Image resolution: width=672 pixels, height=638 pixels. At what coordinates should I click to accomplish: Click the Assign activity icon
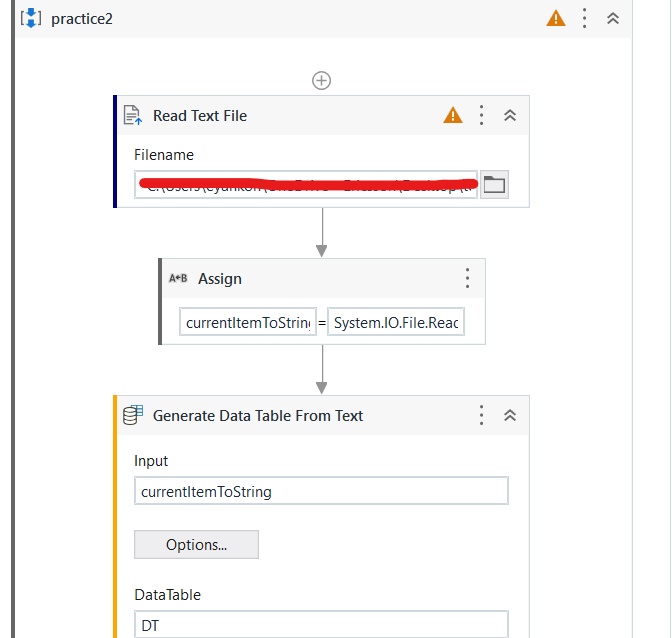point(178,279)
